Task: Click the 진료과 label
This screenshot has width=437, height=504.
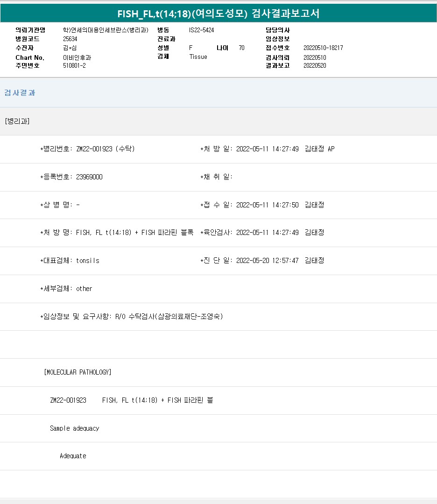Action: click(167, 39)
